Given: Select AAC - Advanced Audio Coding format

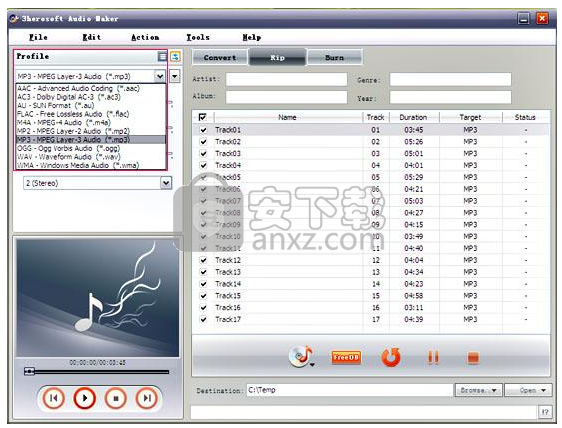Looking at the screenshot, I should [91, 88].
